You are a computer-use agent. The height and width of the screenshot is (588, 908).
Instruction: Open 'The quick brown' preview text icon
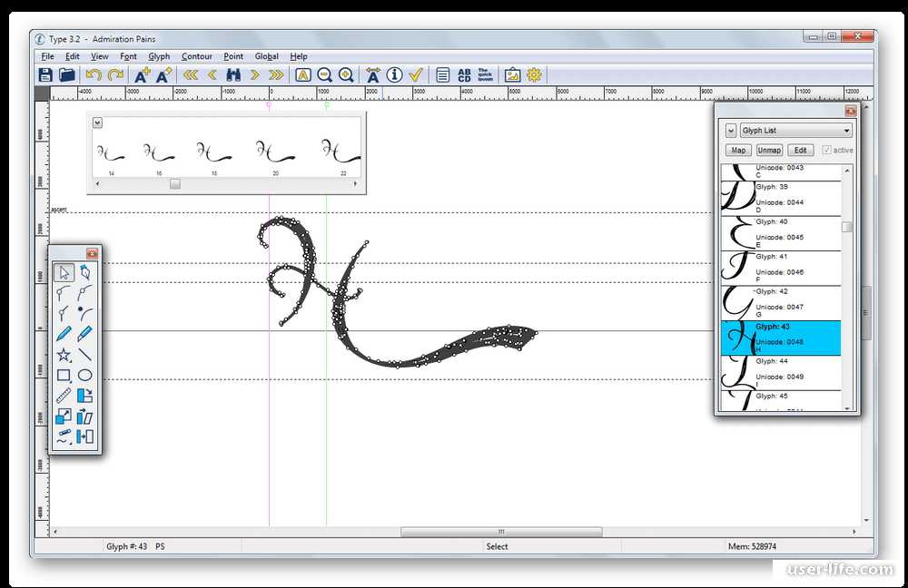485,74
